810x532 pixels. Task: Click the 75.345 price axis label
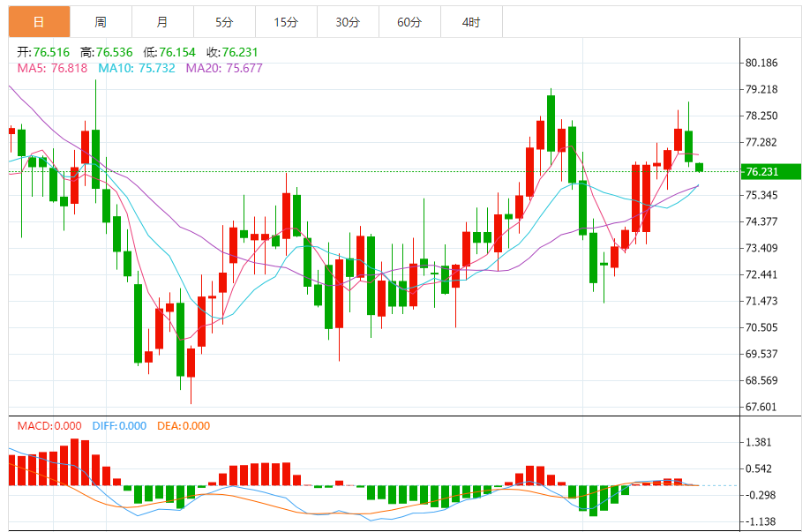(x=761, y=195)
